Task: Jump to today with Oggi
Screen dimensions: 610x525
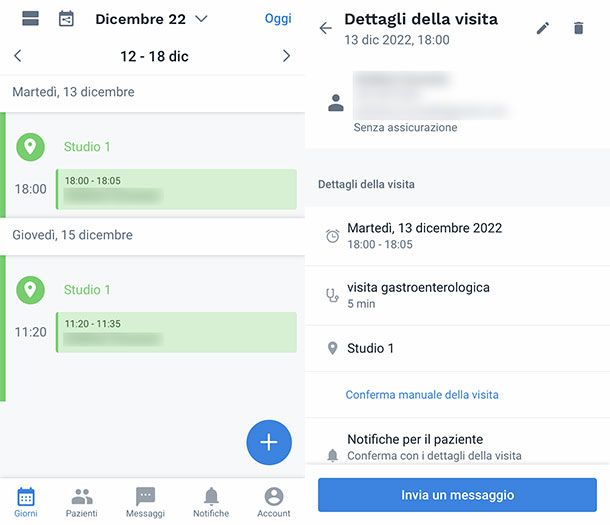Action: click(278, 19)
